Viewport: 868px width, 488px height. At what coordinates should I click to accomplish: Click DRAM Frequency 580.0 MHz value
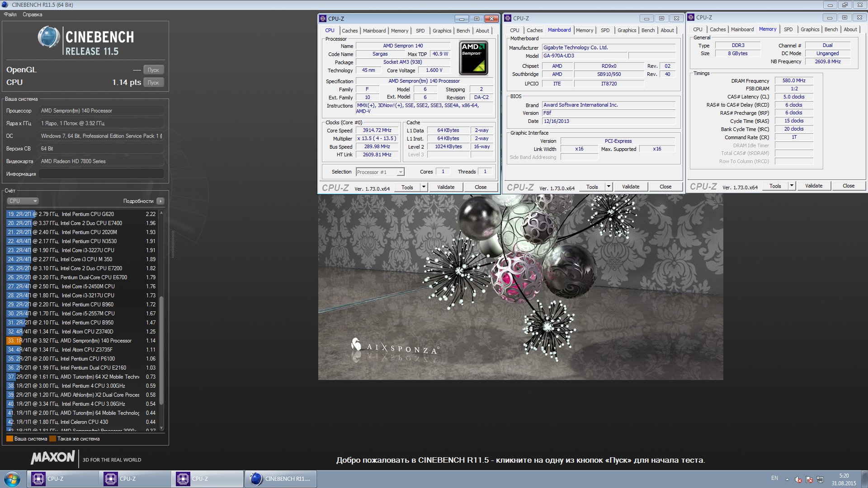point(794,80)
